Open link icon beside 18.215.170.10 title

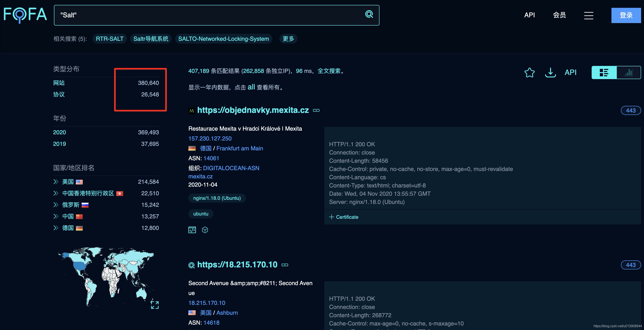pyautogui.click(x=285, y=265)
